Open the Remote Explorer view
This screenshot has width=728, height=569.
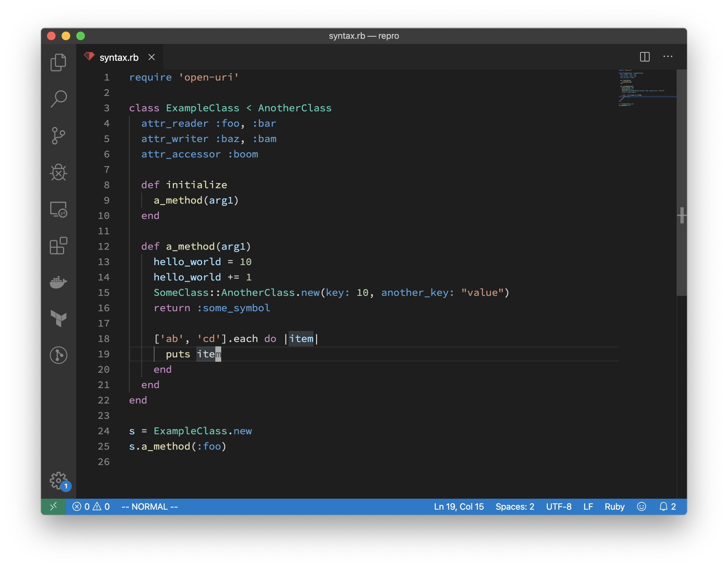coord(58,209)
